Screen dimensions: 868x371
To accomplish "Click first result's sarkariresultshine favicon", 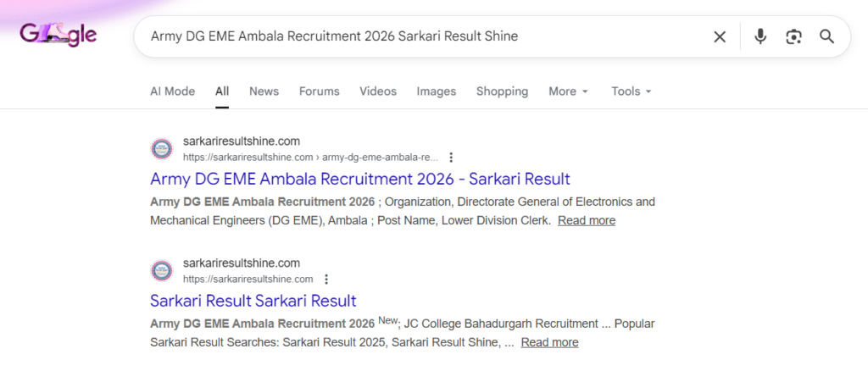I will coord(161,149).
